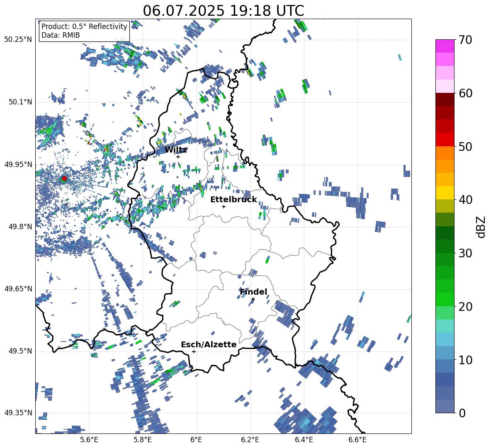Click the 49.8°N latitude label
The image size is (491, 448).
(x=20, y=227)
